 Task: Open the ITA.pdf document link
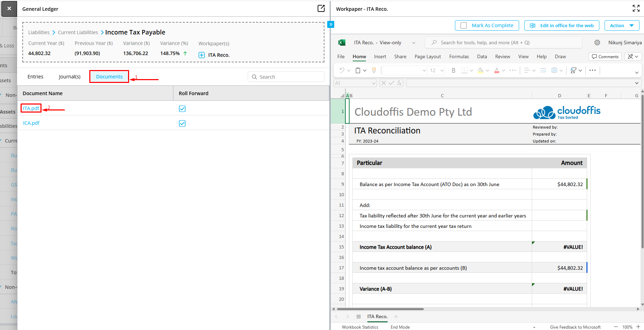click(x=31, y=108)
